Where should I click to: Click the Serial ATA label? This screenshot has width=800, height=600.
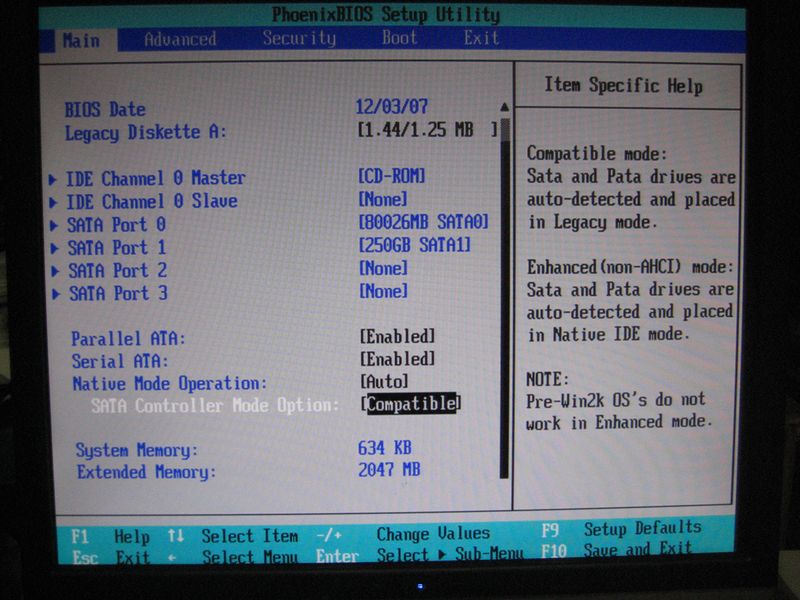tap(120, 362)
